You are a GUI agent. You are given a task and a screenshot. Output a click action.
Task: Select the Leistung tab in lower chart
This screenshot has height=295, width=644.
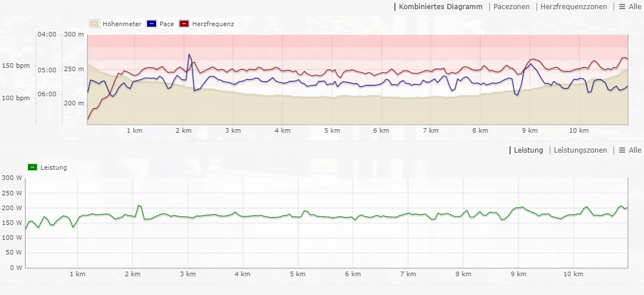528,150
